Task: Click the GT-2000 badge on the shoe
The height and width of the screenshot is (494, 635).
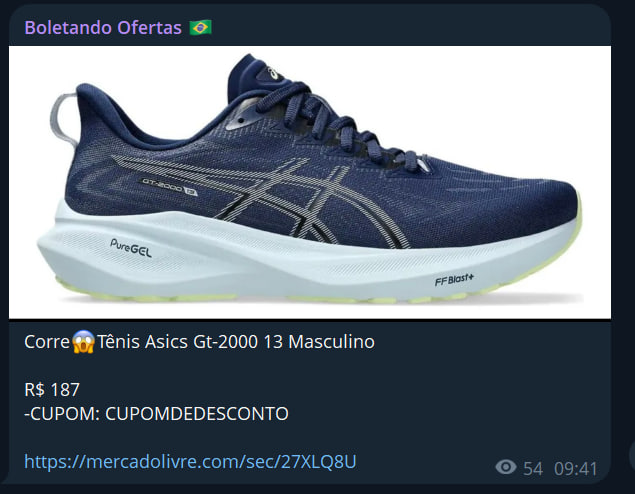Action: point(169,186)
